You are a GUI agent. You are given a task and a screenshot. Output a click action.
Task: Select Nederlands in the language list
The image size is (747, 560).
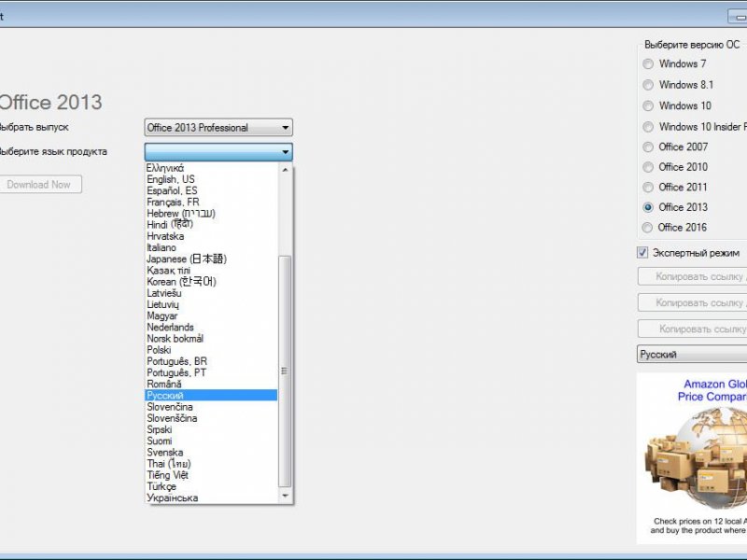[211, 328]
